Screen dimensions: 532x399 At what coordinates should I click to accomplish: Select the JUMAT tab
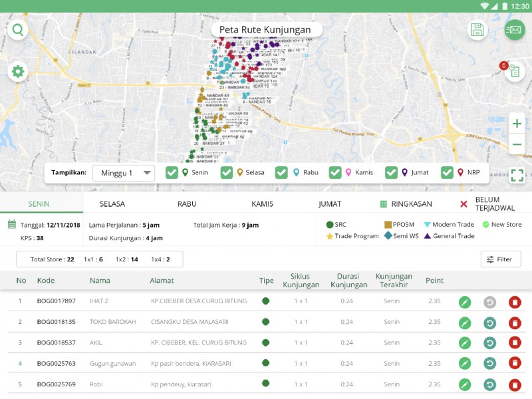[330, 204]
